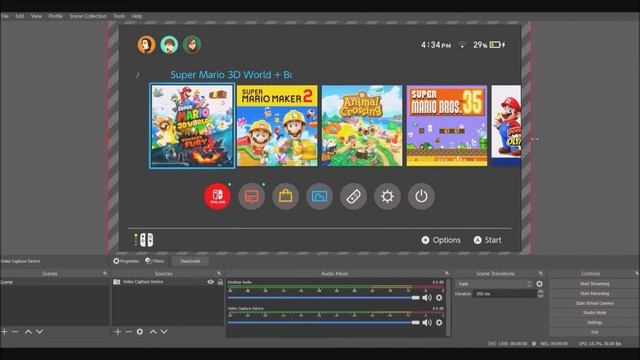Viewport: 640px width, 360px height.
Task: Pop out the Scenes dock panel
Action: 105,273
